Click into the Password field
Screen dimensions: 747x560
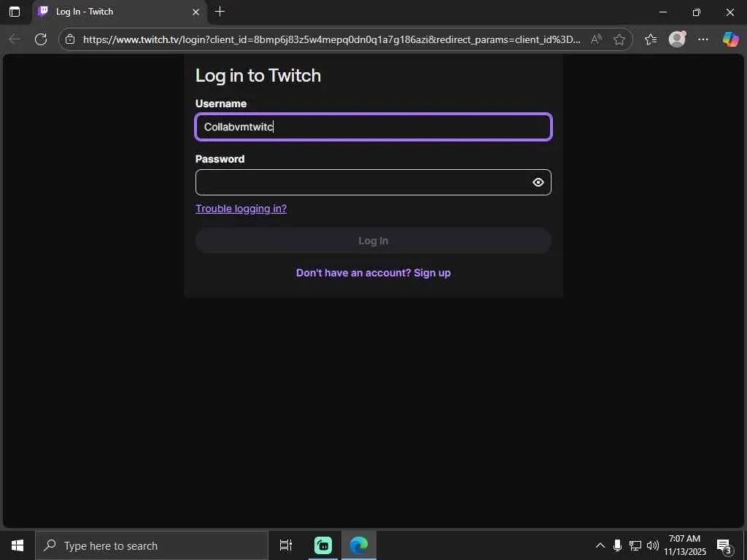point(373,182)
